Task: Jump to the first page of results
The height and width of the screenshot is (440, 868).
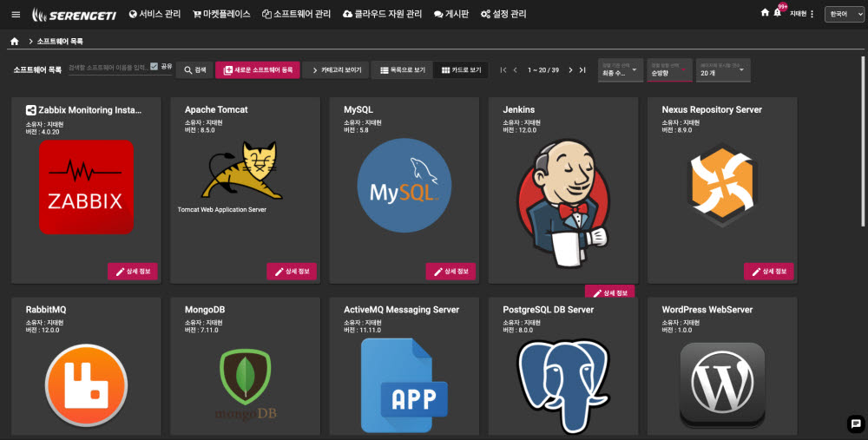Action: (x=503, y=70)
